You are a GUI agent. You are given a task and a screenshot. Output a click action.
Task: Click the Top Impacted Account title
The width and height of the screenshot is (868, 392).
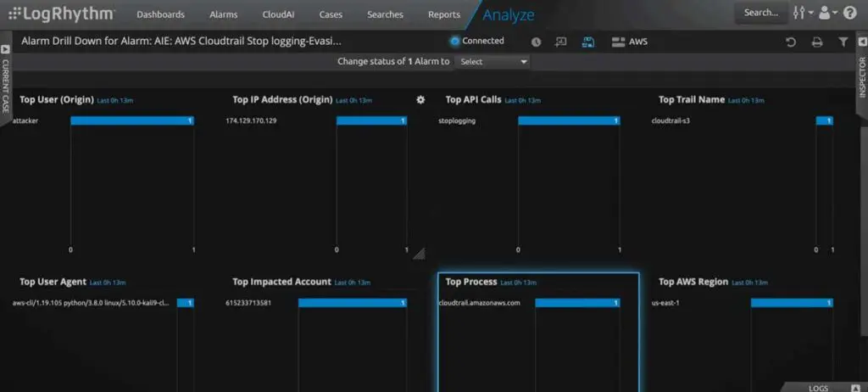click(x=281, y=282)
